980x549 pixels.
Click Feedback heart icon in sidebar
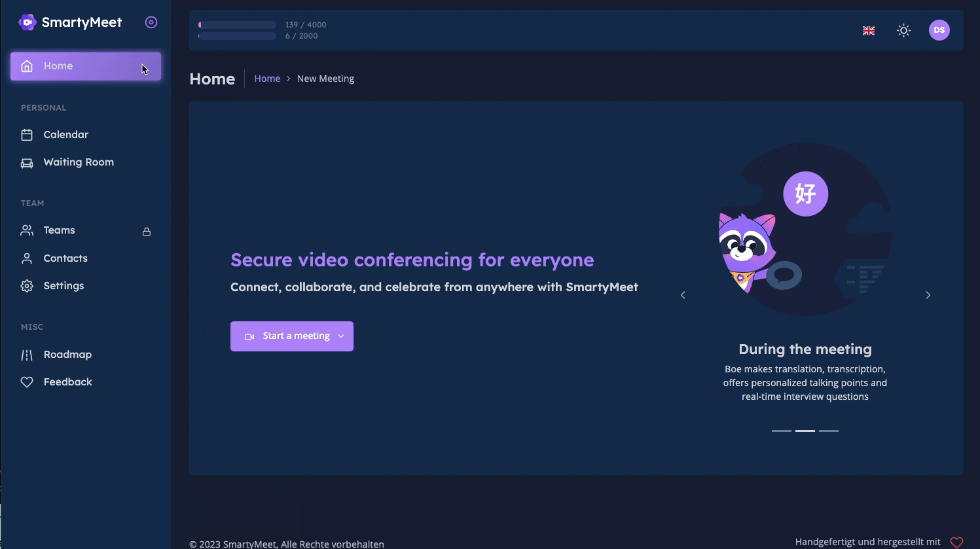[x=27, y=382]
